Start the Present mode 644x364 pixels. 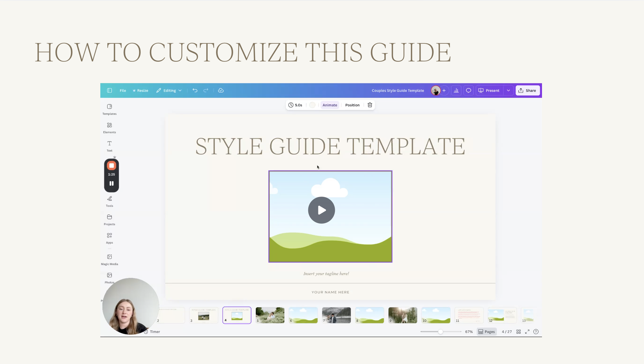point(489,90)
